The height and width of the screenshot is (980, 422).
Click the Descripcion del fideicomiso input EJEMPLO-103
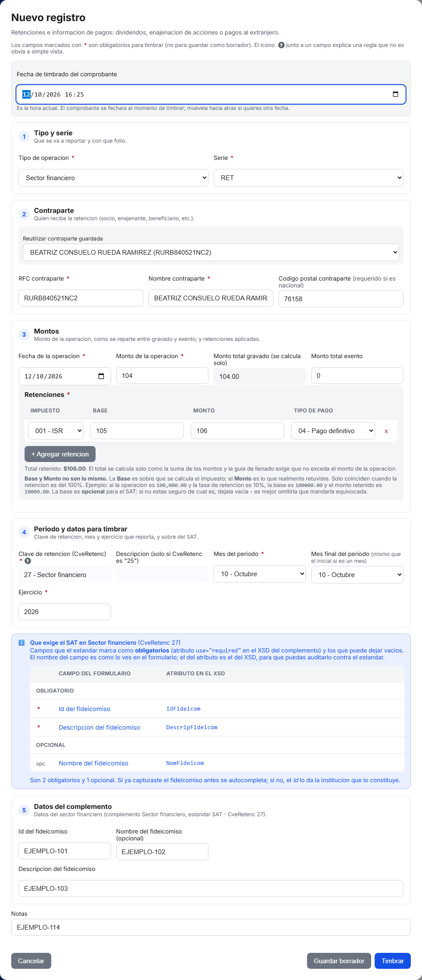tap(211, 889)
